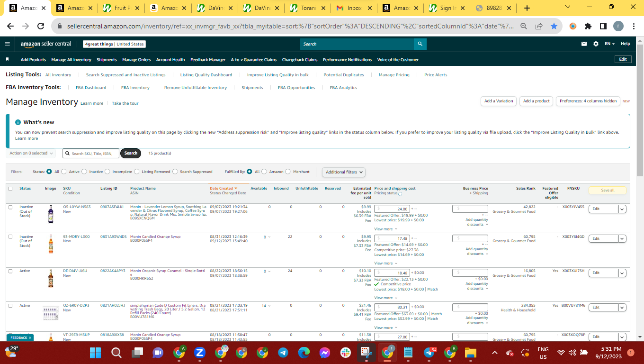
Task: Click the Monin Lavender Lemon Syrup thumbnail
Action: coord(51,214)
